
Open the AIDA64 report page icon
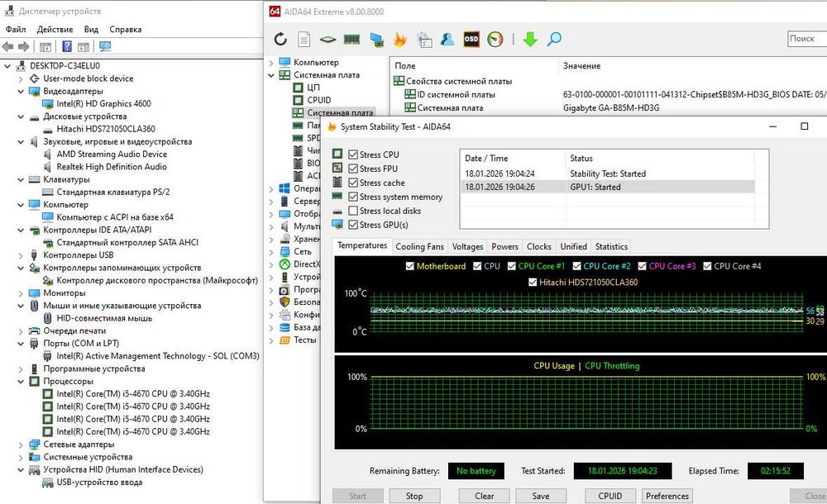(304, 39)
